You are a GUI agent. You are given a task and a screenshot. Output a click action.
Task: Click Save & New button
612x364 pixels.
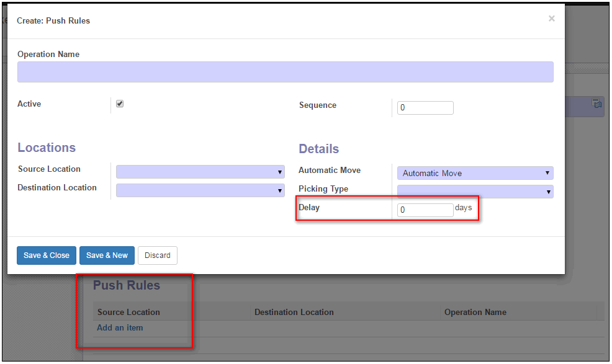click(107, 255)
